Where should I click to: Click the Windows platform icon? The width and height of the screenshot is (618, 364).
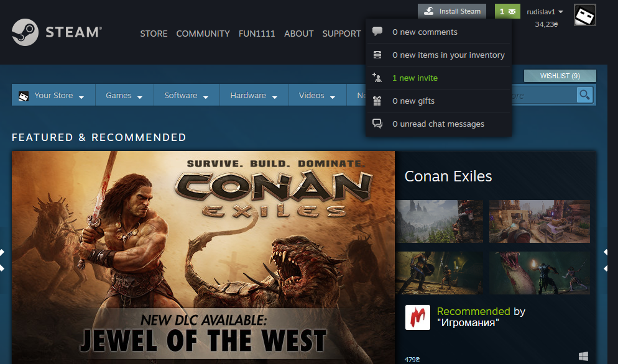(583, 356)
